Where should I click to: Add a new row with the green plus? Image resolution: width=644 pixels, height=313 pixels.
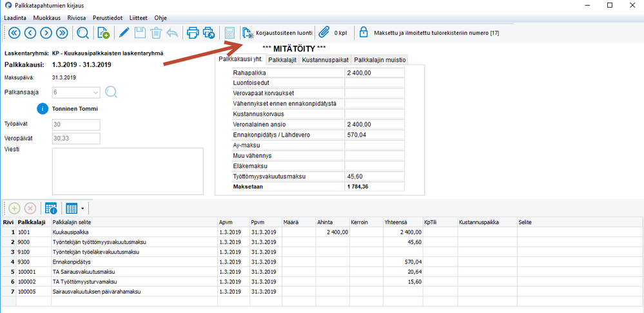(14, 209)
